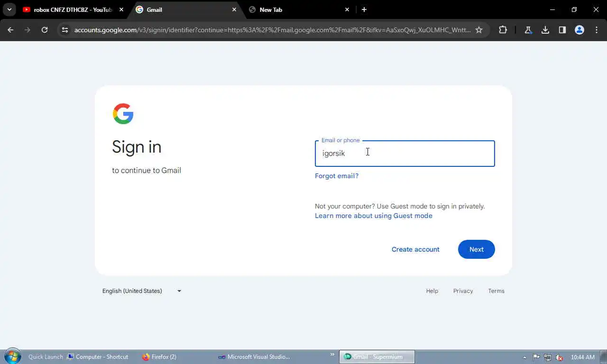Reload the current page
This screenshot has width=607, height=364.
(x=45, y=30)
